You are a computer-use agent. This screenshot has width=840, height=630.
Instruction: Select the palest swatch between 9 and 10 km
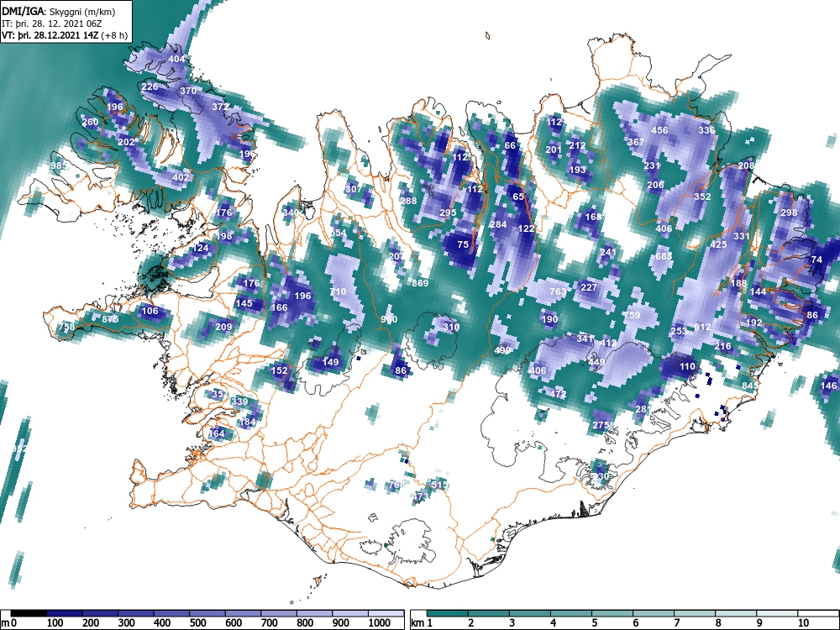pos(777,613)
